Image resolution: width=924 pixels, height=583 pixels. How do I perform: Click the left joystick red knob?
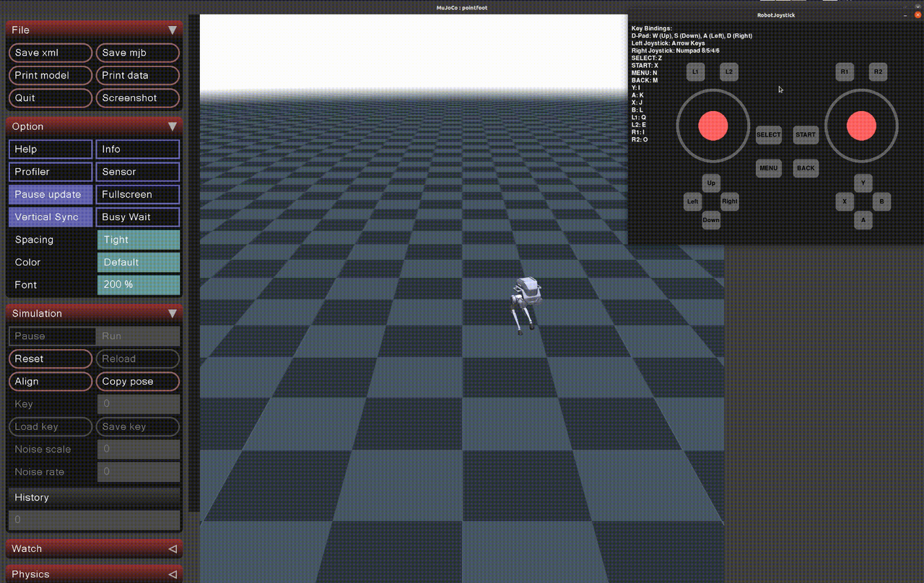pos(712,126)
